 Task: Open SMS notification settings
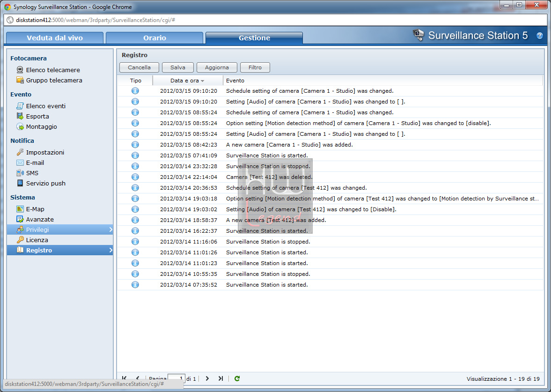pyautogui.click(x=32, y=173)
